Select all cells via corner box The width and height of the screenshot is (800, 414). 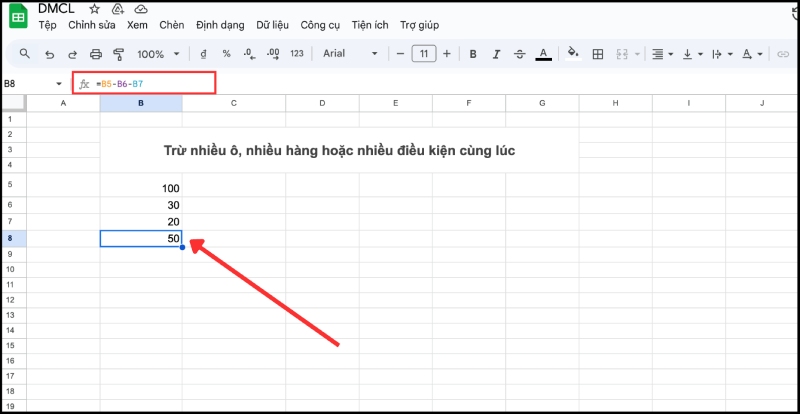[14, 103]
